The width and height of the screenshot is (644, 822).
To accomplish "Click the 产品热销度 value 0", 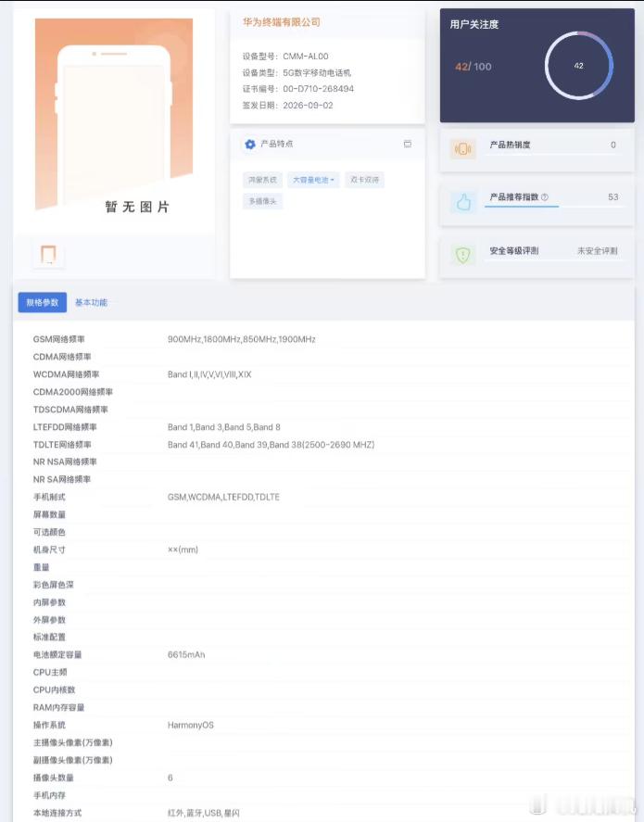I will click(613, 145).
